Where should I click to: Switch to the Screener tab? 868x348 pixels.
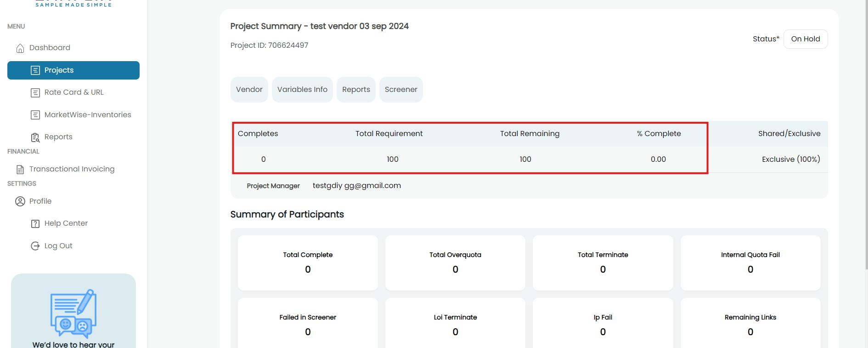pyautogui.click(x=401, y=90)
